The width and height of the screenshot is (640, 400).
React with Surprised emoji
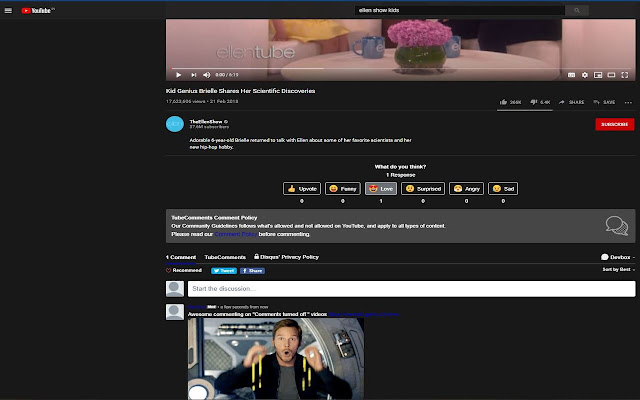pos(423,189)
